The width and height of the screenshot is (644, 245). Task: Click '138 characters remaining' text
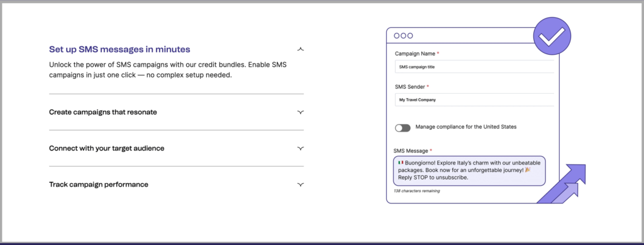(417, 191)
